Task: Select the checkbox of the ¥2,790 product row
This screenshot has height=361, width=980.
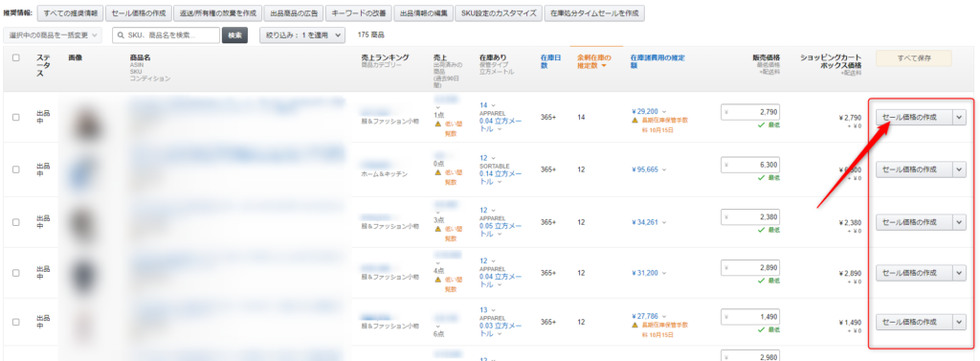Action: coord(15,117)
